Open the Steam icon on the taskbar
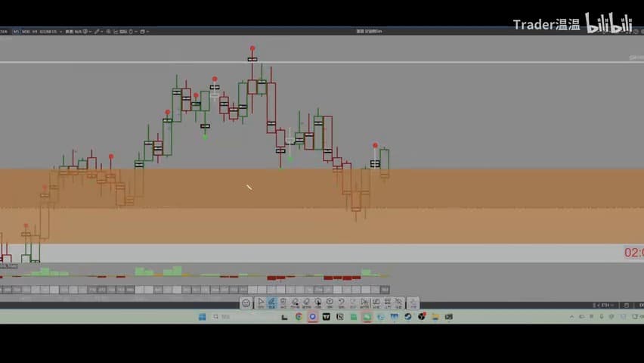 [408, 317]
